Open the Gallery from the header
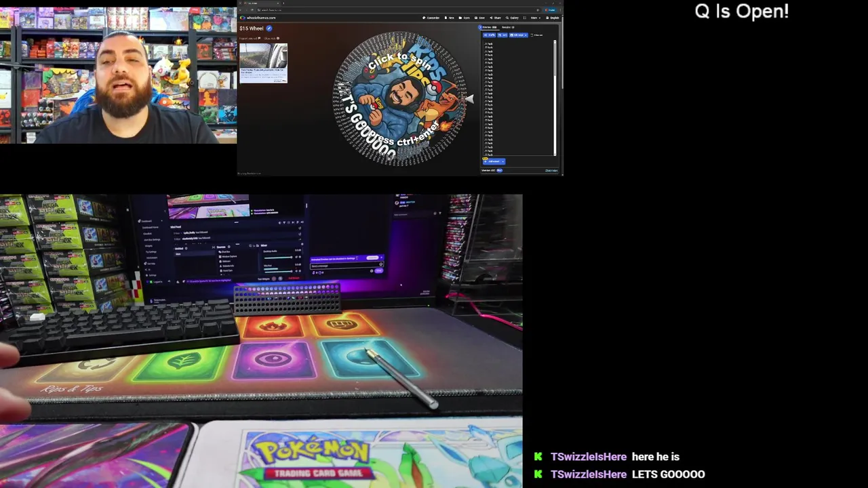Screen dimensions: 868x488 512,18
